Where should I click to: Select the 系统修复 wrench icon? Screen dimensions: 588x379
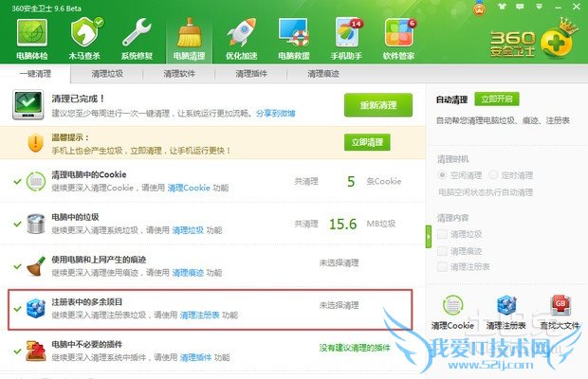click(137, 33)
